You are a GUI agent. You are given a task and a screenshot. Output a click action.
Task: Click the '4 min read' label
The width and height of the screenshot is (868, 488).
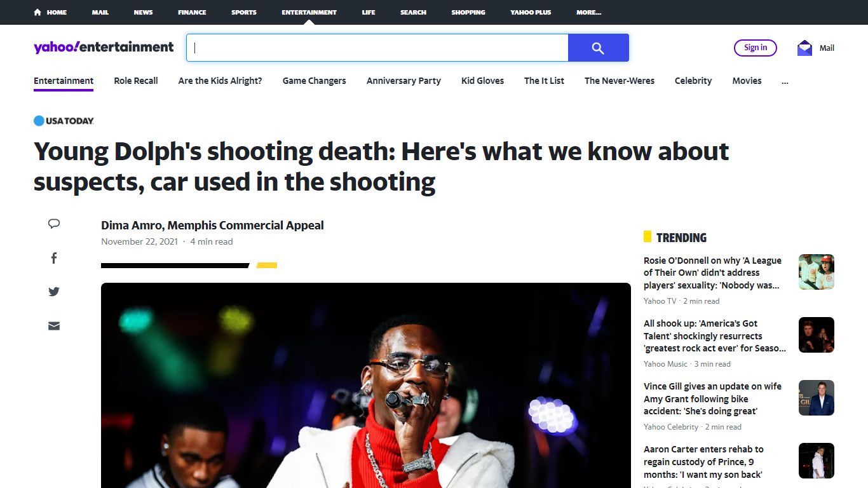tap(212, 241)
